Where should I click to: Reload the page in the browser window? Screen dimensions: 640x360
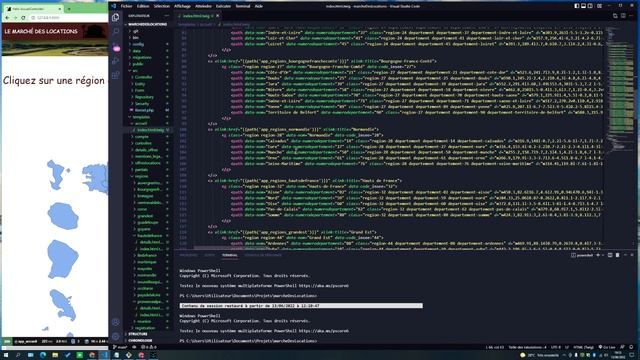(23, 18)
